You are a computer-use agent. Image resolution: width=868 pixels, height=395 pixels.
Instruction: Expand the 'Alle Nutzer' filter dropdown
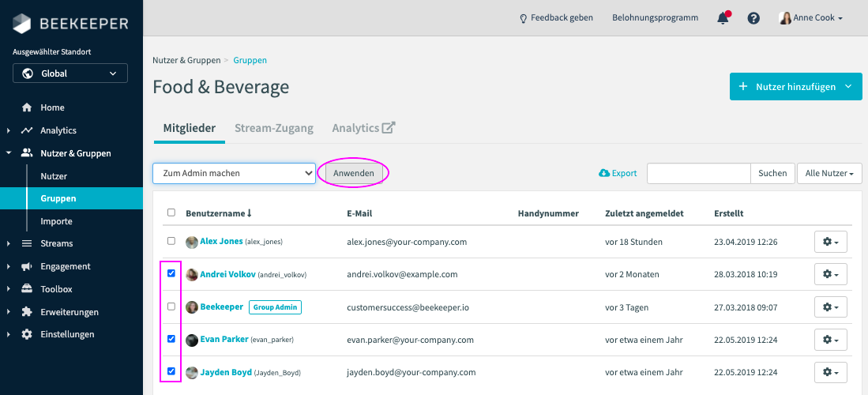[829, 173]
